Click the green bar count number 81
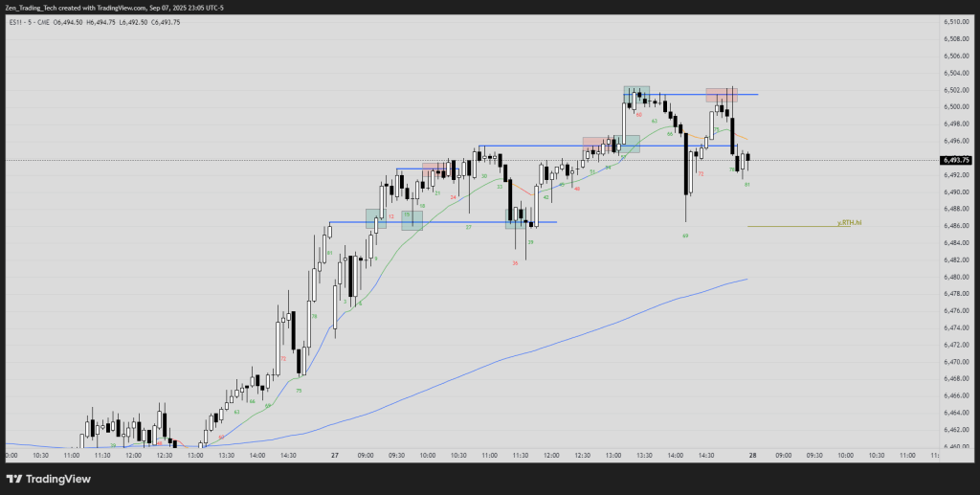The height and width of the screenshot is (495, 980). pyautogui.click(x=746, y=184)
